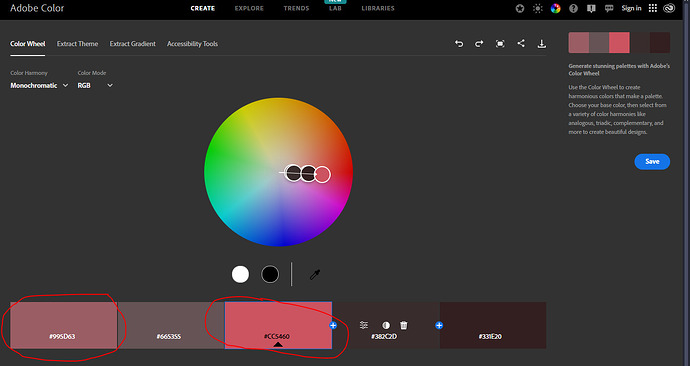Download the color theme
The width and height of the screenshot is (690, 366).
542,44
